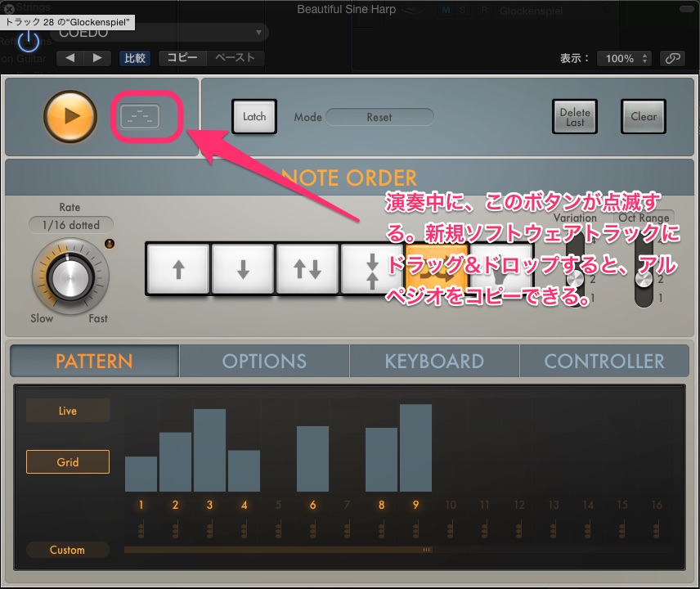Click the Delete Last button

click(575, 117)
